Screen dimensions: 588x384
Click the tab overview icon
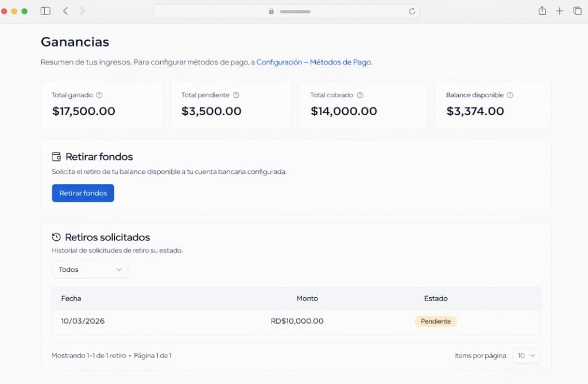578,10
